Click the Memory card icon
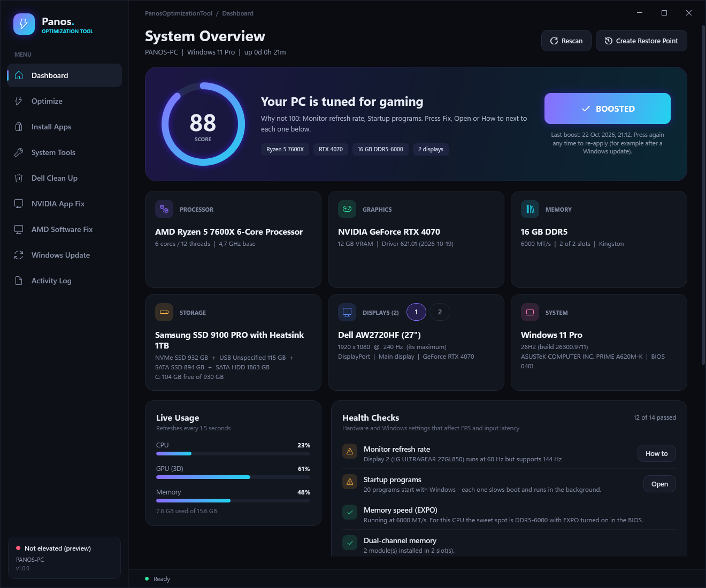 click(530, 209)
